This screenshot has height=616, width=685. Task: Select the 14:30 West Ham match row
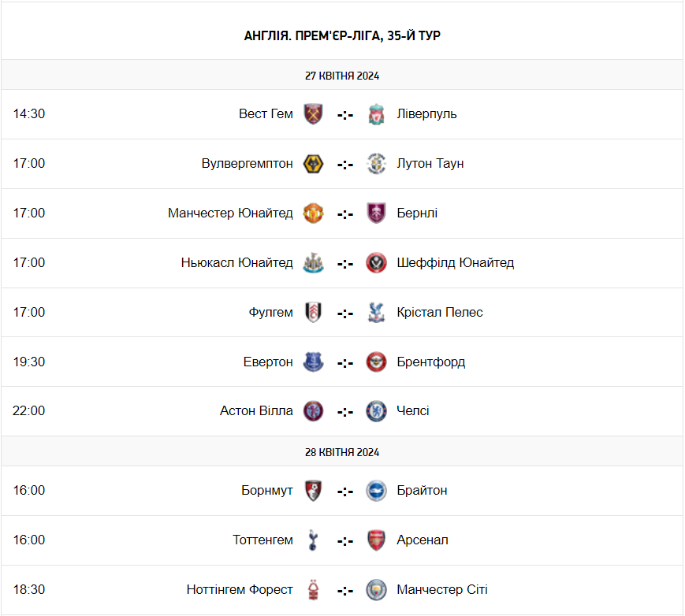click(342, 114)
